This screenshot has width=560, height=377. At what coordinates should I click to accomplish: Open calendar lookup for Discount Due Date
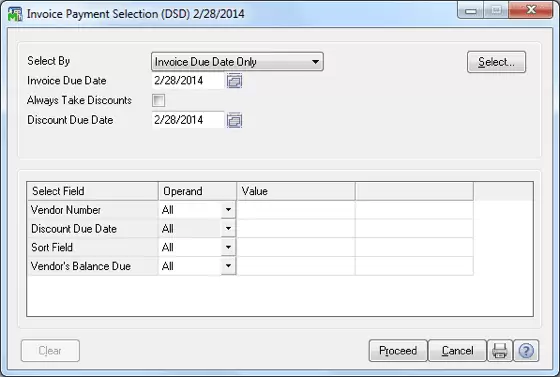coord(234,120)
